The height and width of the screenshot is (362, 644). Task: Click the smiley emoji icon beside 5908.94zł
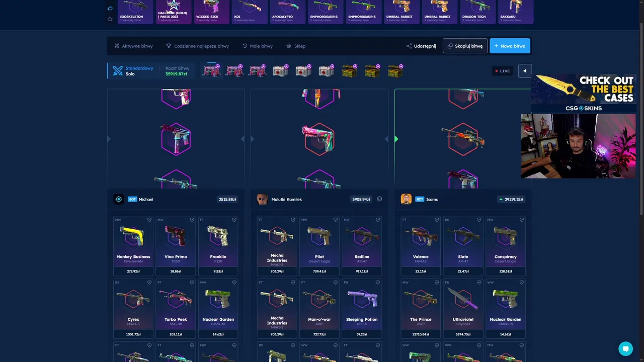(379, 199)
